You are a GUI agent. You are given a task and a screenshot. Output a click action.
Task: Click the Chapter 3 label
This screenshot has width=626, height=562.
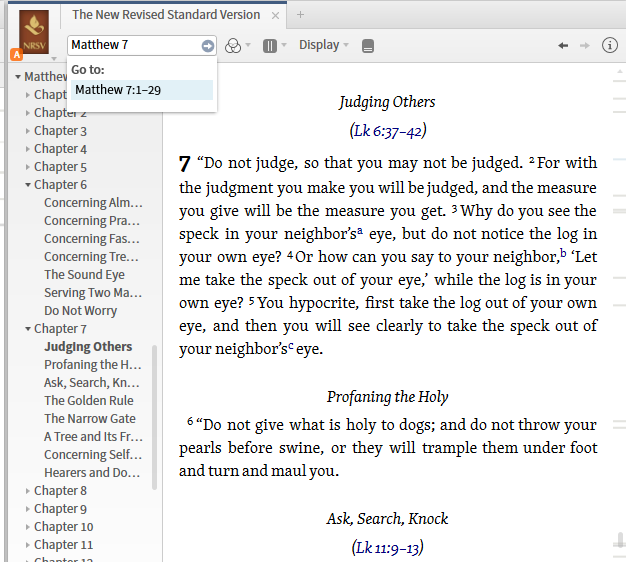[x=60, y=131]
